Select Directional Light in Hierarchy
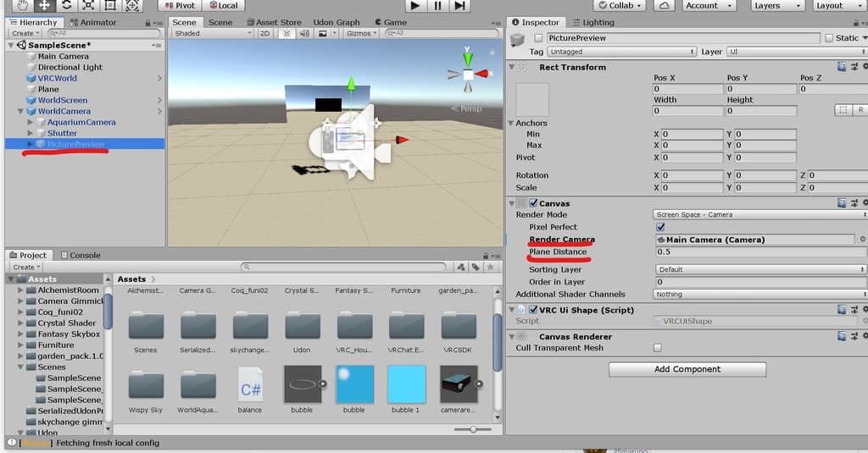Screen dimensions: 868x453 (x=70, y=67)
